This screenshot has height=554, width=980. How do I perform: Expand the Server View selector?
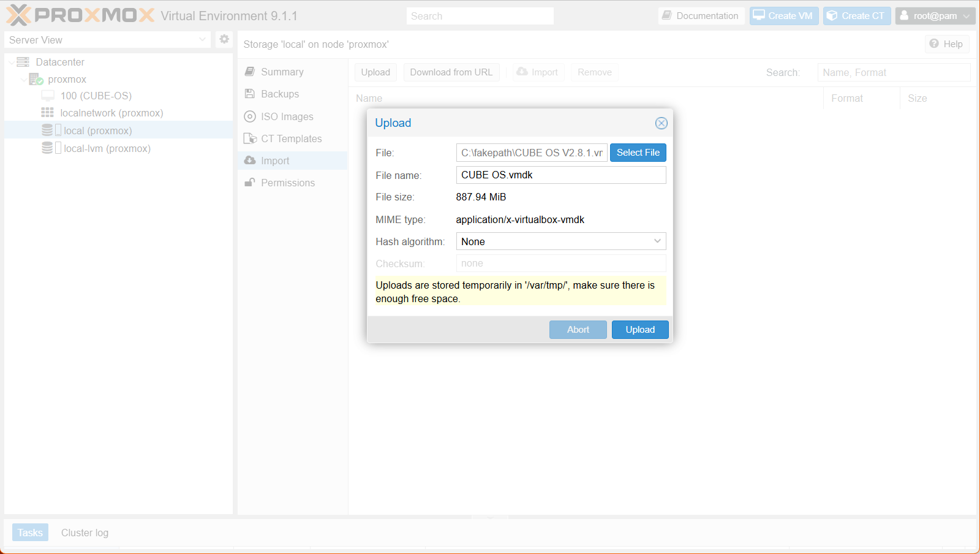click(202, 40)
